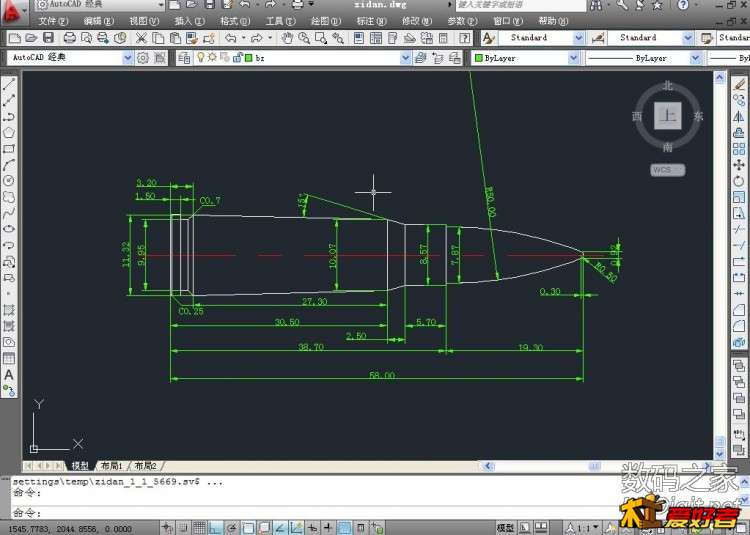
Task: Toggle layer bz lock icon
Action: click(x=237, y=57)
